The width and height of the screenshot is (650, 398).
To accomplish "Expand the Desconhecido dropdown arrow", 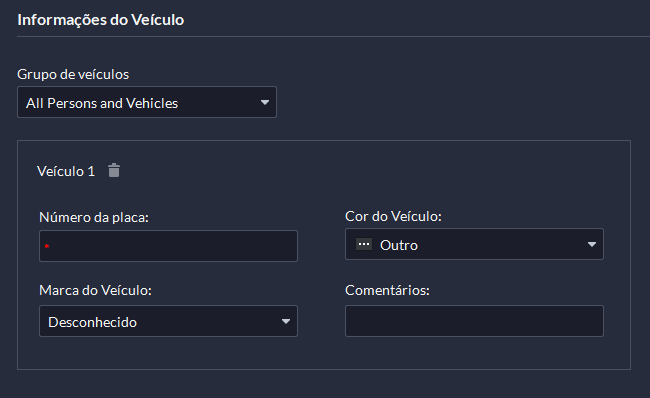I will [286, 321].
